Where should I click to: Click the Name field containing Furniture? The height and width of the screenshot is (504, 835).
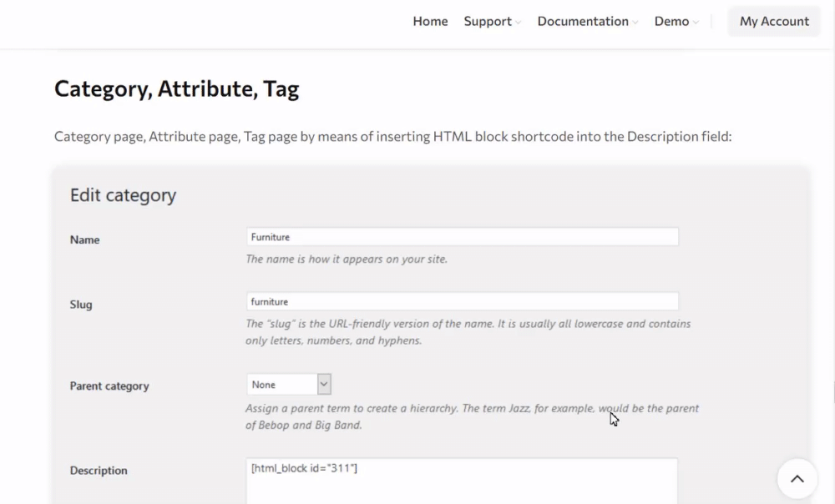pos(462,237)
